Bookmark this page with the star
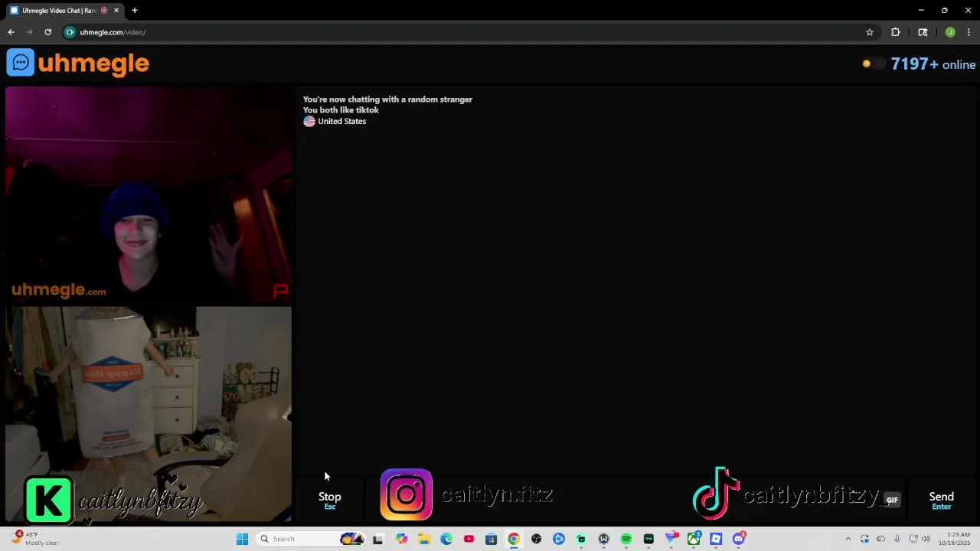980x551 pixels. [870, 32]
